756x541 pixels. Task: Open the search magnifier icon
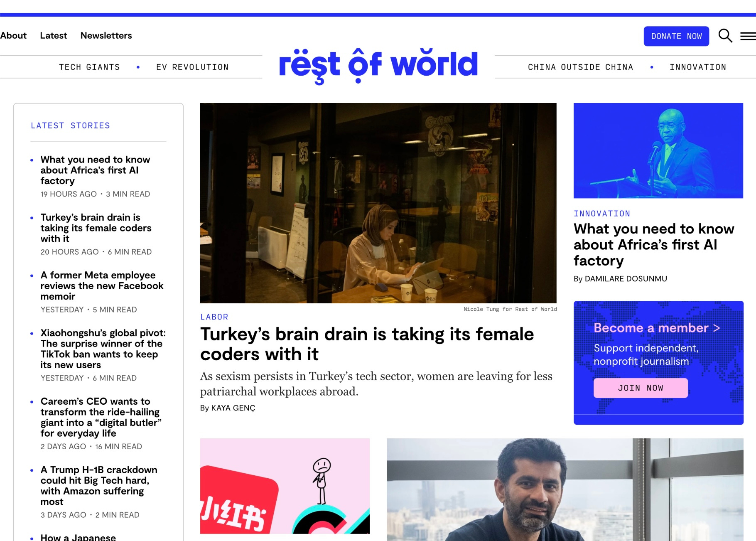(x=725, y=36)
